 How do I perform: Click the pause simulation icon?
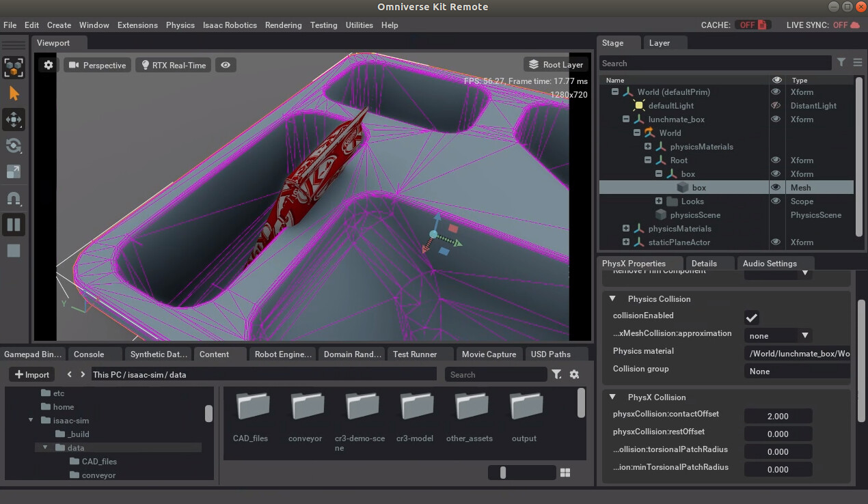(14, 224)
